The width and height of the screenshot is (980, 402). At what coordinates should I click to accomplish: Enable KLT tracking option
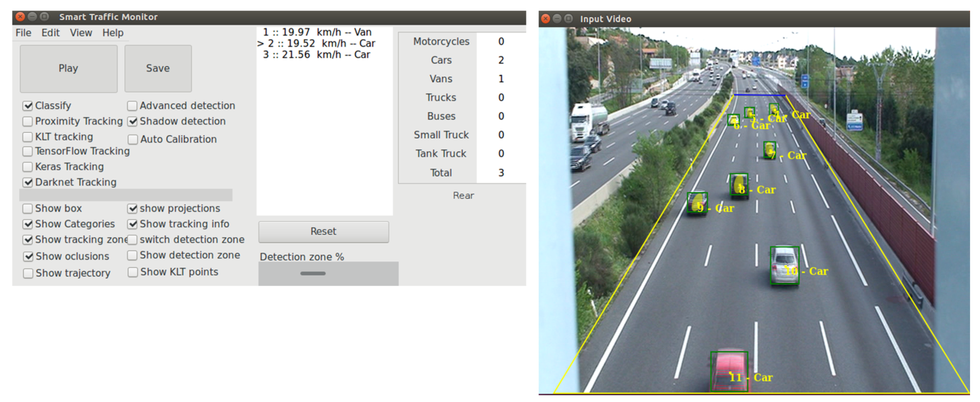point(28,137)
